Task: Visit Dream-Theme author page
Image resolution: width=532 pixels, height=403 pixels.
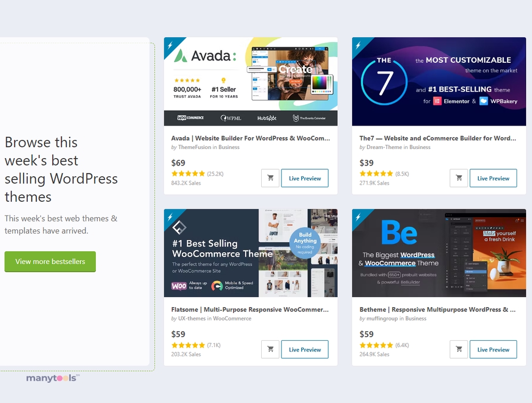Action: 384,147
